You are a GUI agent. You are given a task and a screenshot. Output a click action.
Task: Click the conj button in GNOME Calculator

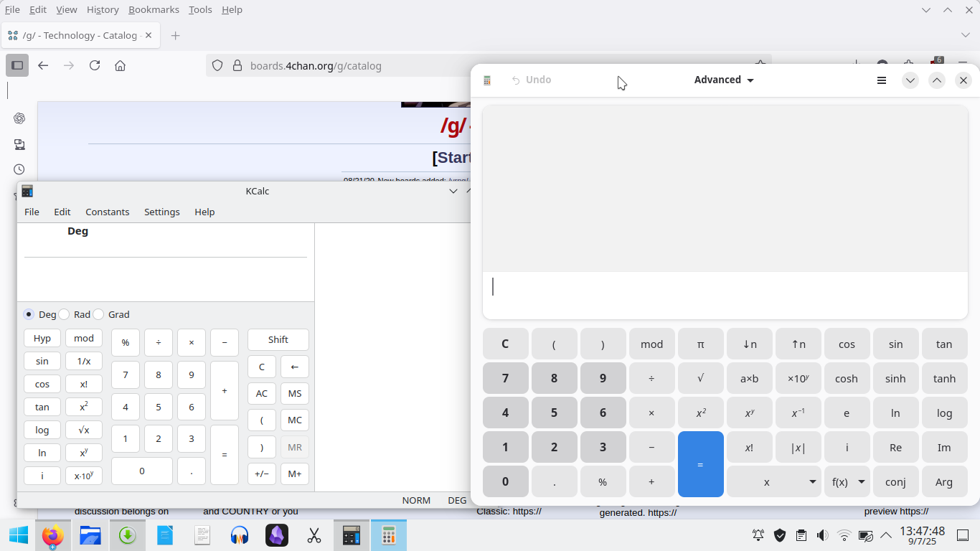[x=895, y=482]
